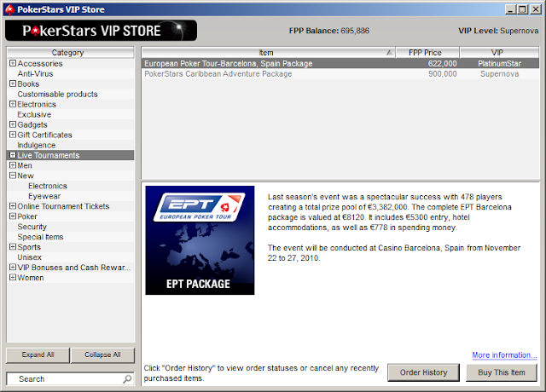Click the 622,000 FPP price cell
The height and width of the screenshot is (392, 546).
pos(442,63)
